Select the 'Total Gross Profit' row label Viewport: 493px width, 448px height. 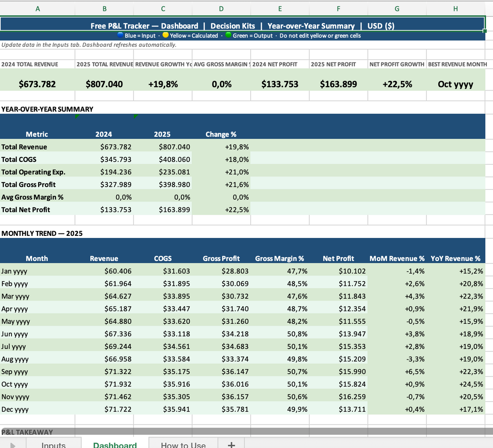point(28,185)
